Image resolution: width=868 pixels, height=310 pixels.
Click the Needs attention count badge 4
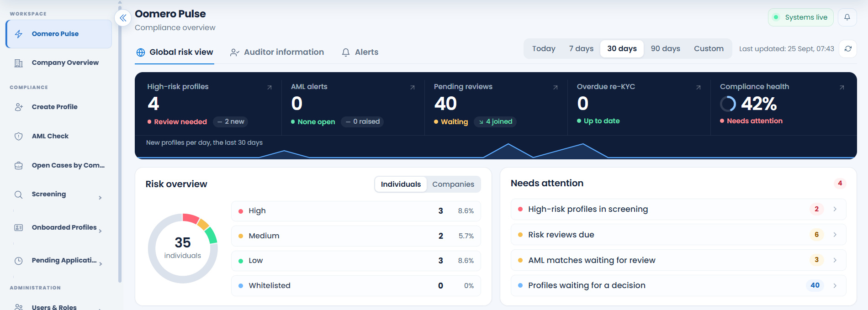pos(840,183)
